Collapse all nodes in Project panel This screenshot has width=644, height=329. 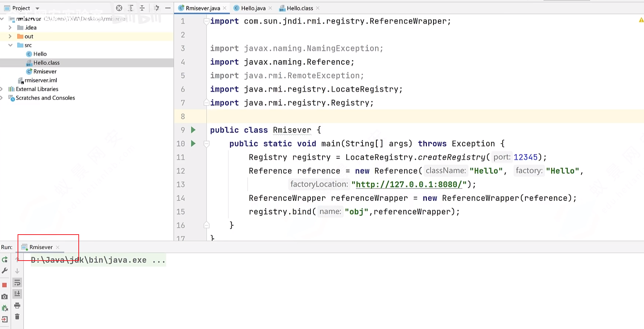[142, 8]
